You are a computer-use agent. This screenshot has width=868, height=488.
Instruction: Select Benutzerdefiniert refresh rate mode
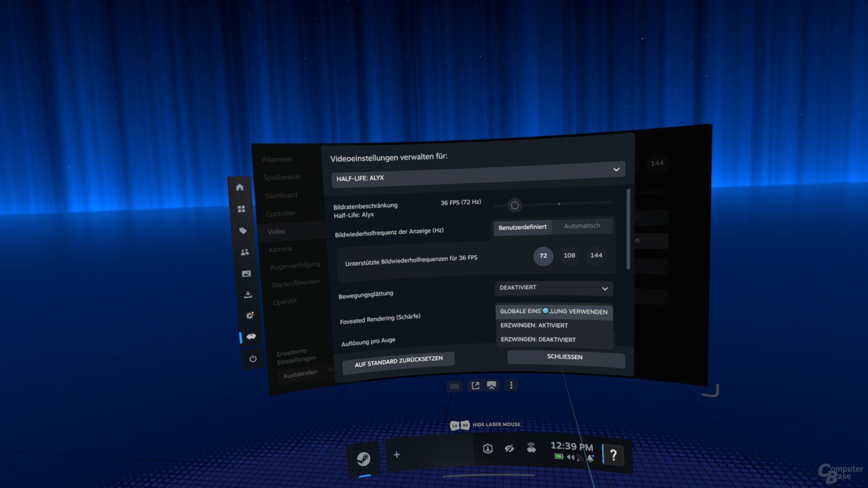[x=522, y=227]
